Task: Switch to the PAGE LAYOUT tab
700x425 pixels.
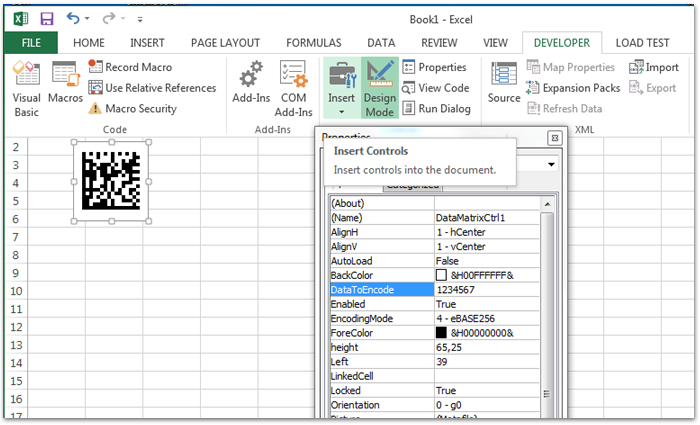Action: click(225, 43)
